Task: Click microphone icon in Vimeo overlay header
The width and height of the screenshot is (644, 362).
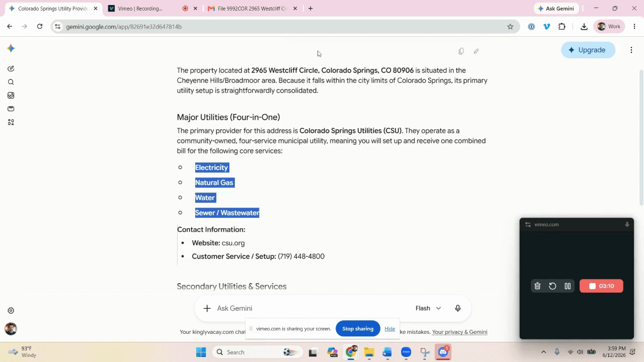Action: coord(627,225)
